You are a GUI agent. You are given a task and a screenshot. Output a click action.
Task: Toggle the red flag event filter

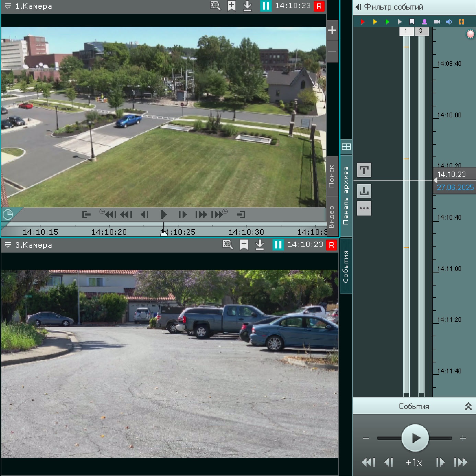click(362, 22)
